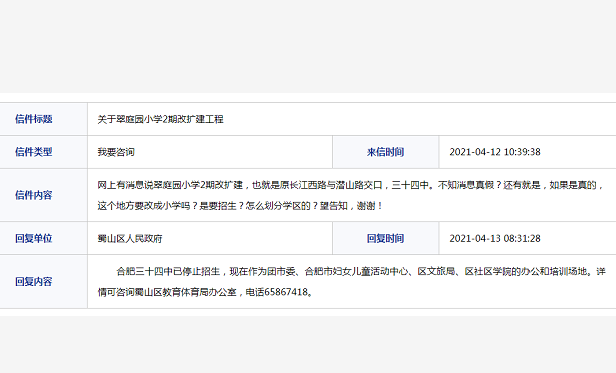Click the 回复时间 label
616x373 pixels.
pyautogui.click(x=385, y=238)
